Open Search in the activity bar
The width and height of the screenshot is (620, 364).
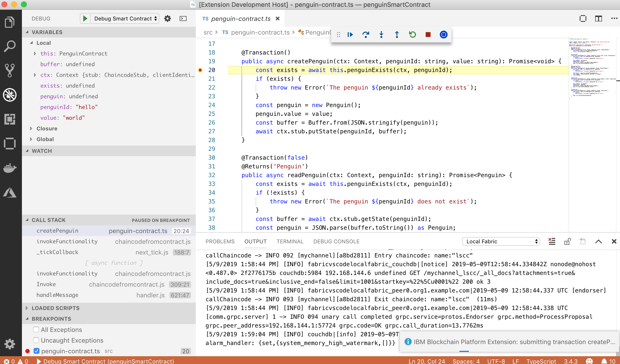10,46
